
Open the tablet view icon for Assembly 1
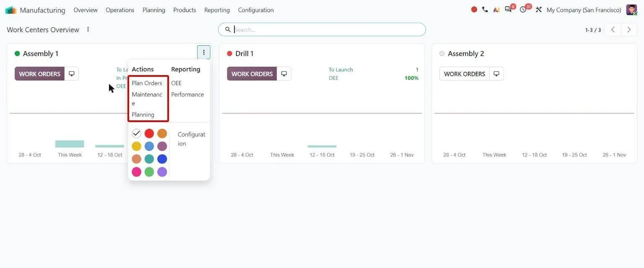[72, 74]
